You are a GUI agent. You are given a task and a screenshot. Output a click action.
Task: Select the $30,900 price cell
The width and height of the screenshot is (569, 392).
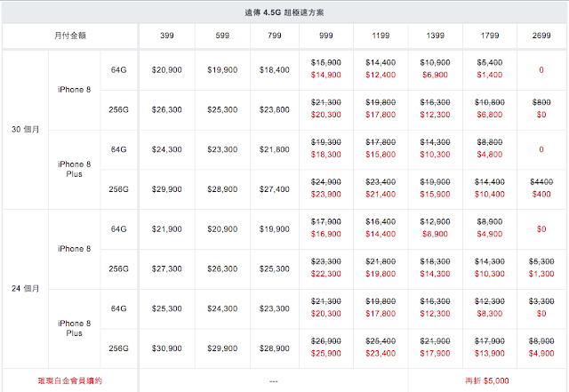[x=166, y=348]
